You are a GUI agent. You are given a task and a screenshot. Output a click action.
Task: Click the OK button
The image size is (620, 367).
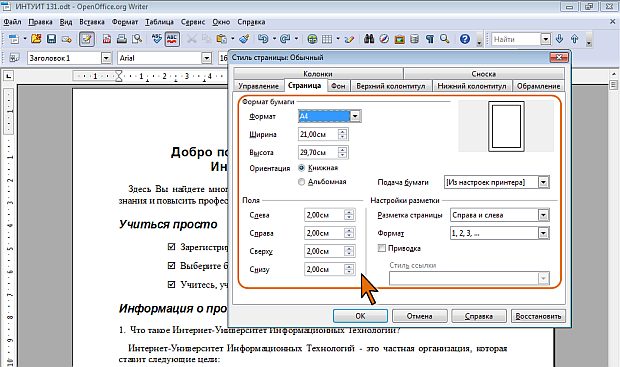coord(360,316)
